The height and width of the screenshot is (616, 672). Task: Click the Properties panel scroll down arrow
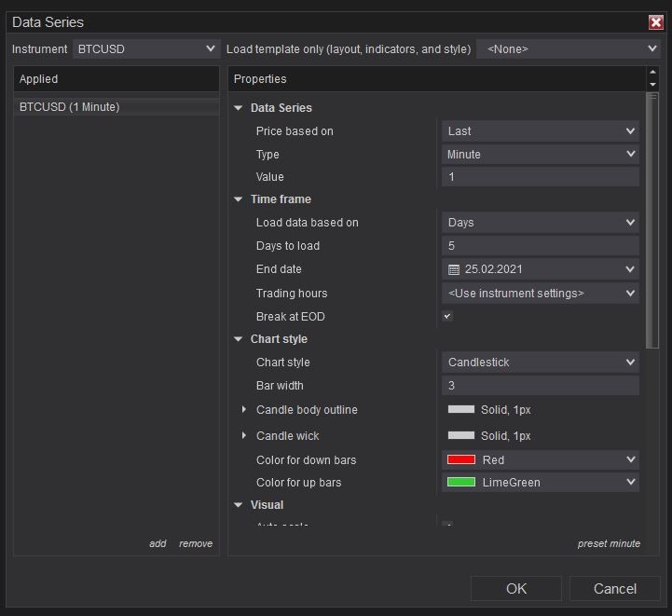[x=652, y=85]
